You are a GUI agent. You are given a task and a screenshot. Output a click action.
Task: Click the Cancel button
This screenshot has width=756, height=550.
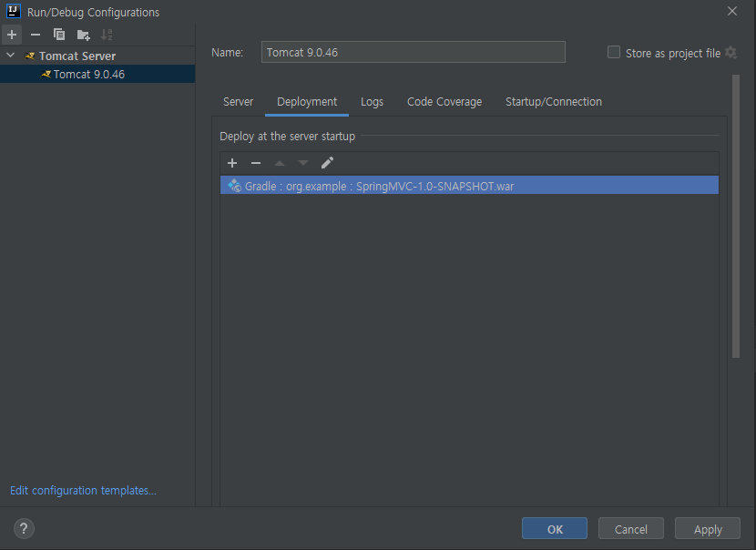pos(630,529)
